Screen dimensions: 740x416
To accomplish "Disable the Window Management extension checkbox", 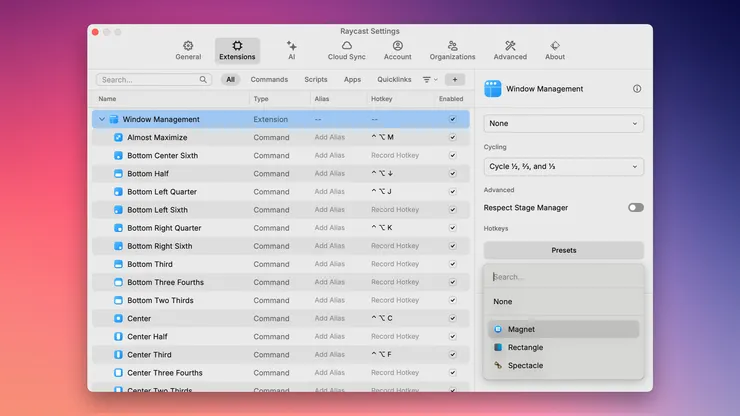I will (453, 119).
